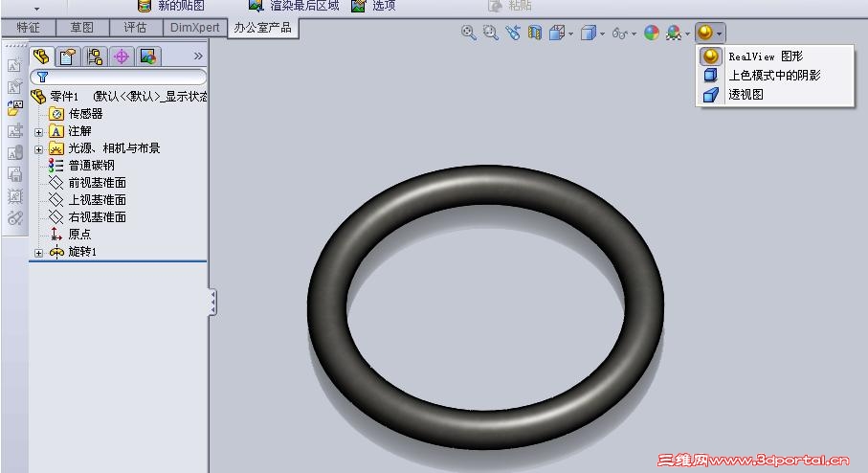This screenshot has width=868, height=473.
Task: Click the Apply Scene icon
Action: (x=673, y=33)
